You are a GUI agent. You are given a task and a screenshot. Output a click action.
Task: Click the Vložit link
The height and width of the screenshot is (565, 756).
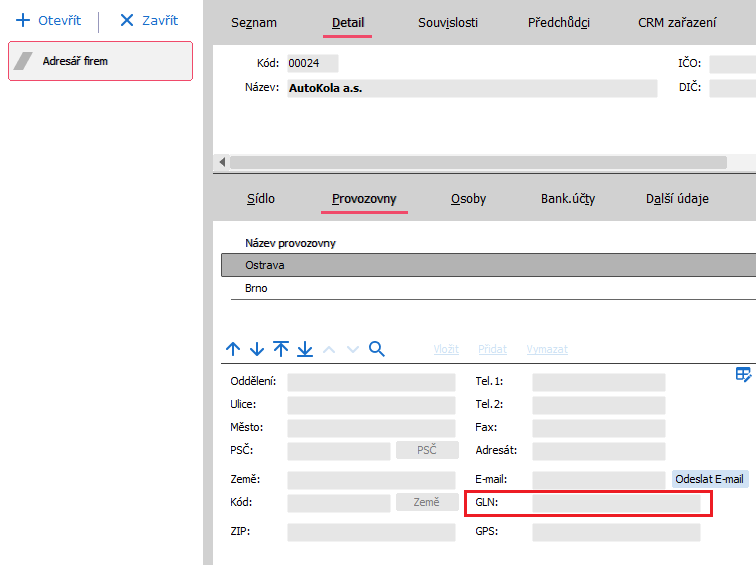tap(446, 349)
